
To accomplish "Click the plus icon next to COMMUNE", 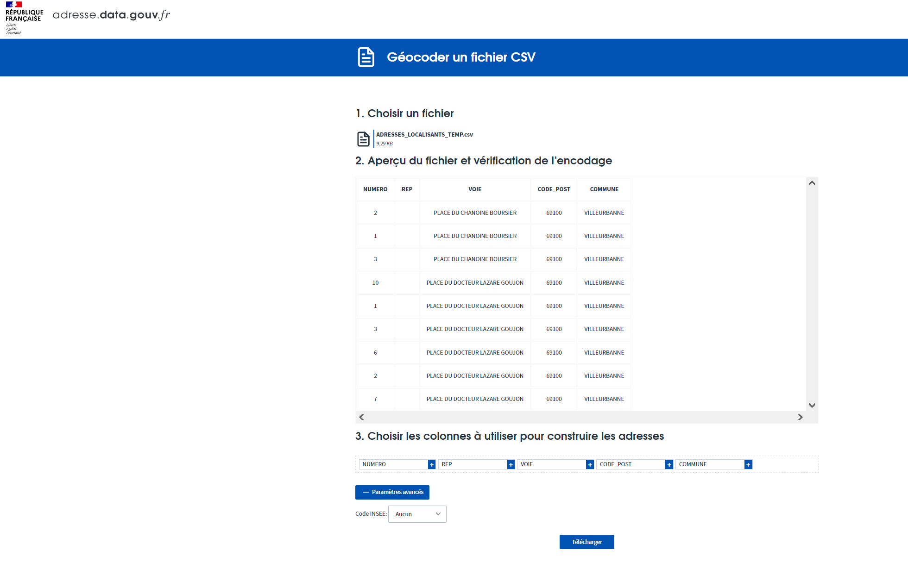I will tap(748, 464).
